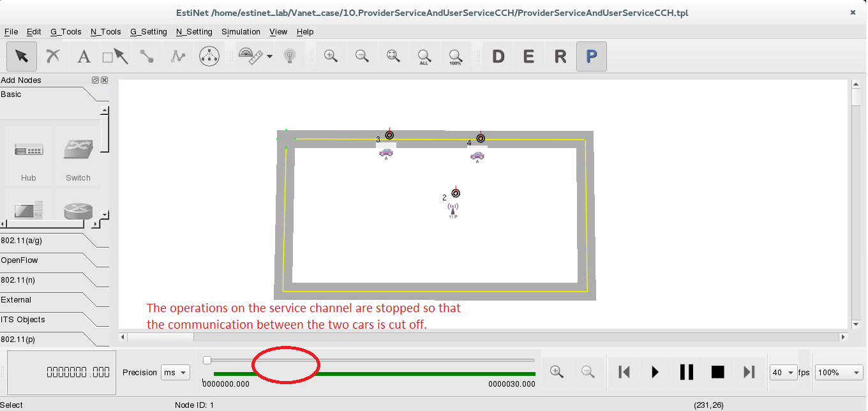The image size is (868, 411).
Task: Click car node 3 on the road
Action: pos(385,153)
